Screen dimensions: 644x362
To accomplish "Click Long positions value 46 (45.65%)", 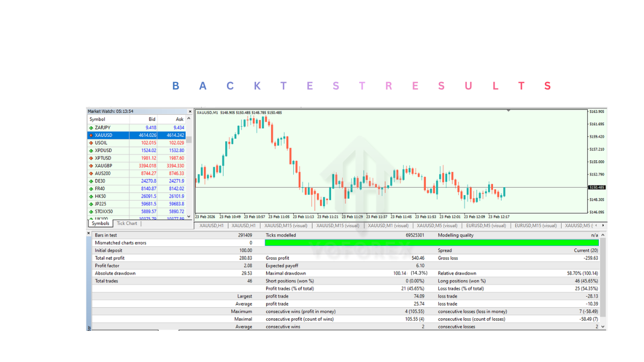I will click(x=586, y=281).
